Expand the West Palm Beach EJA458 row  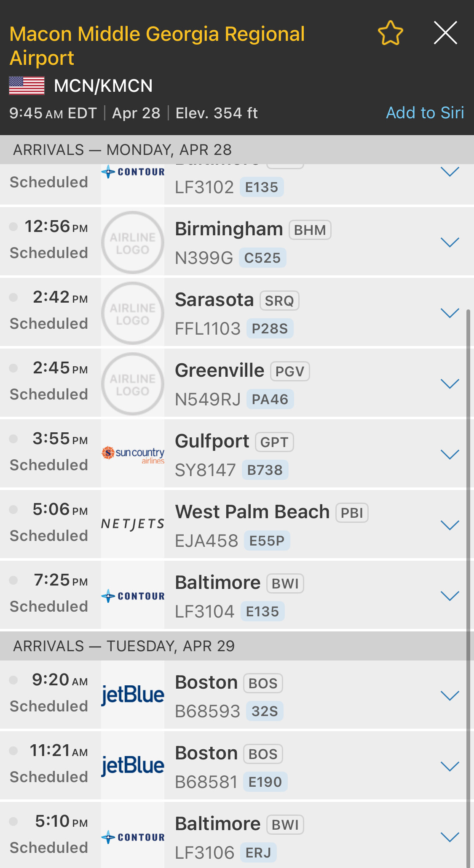tap(450, 525)
